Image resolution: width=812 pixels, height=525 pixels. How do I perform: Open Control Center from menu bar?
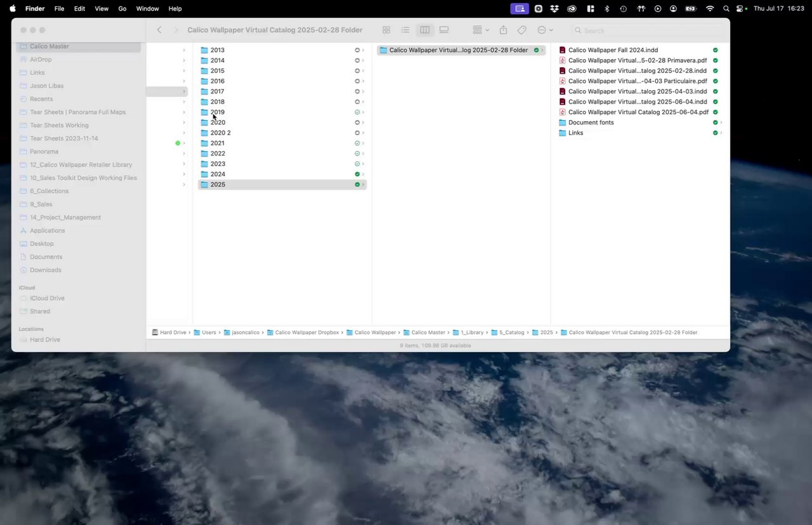[740, 8]
